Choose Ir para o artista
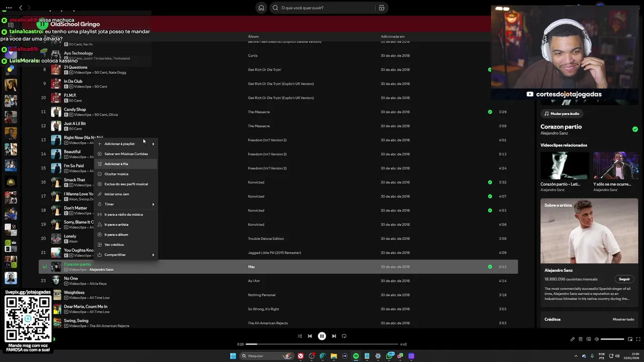This screenshot has height=362, width=644. (126, 224)
